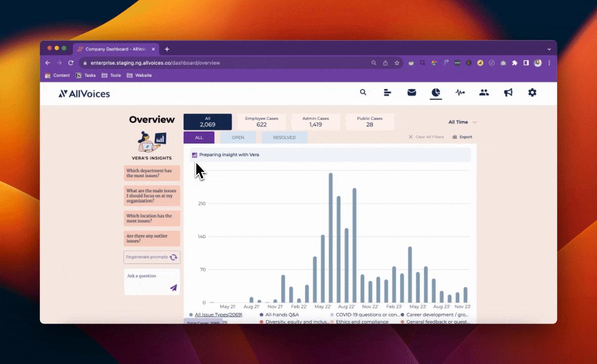Open the envelope messages icon
The width and height of the screenshot is (597, 364).
coord(412,93)
